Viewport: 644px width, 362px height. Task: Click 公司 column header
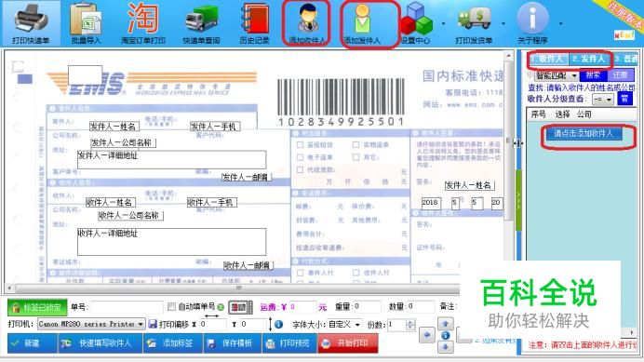584,114
